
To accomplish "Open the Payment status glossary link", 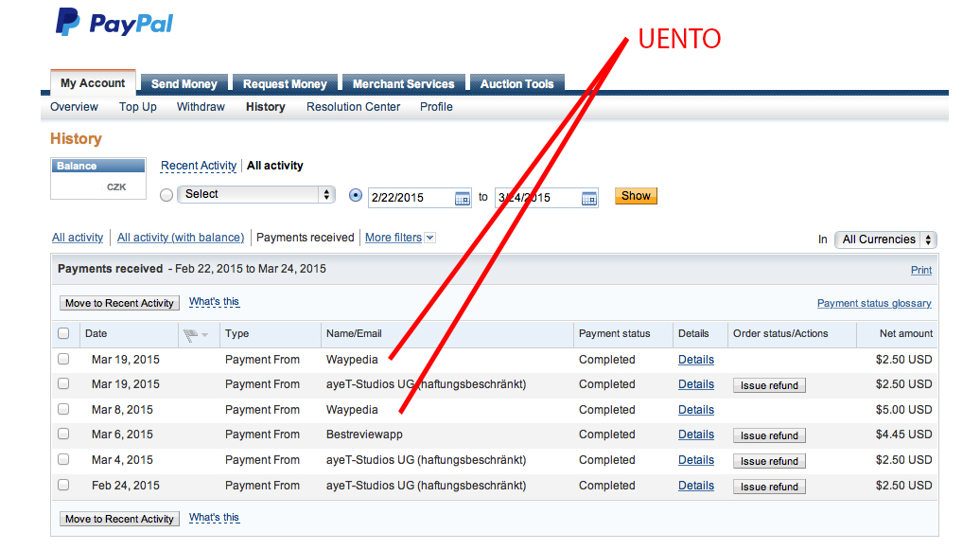I will tap(874, 304).
